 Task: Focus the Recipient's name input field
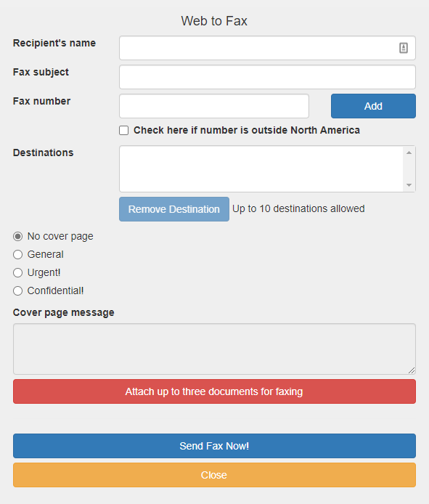tap(267, 48)
